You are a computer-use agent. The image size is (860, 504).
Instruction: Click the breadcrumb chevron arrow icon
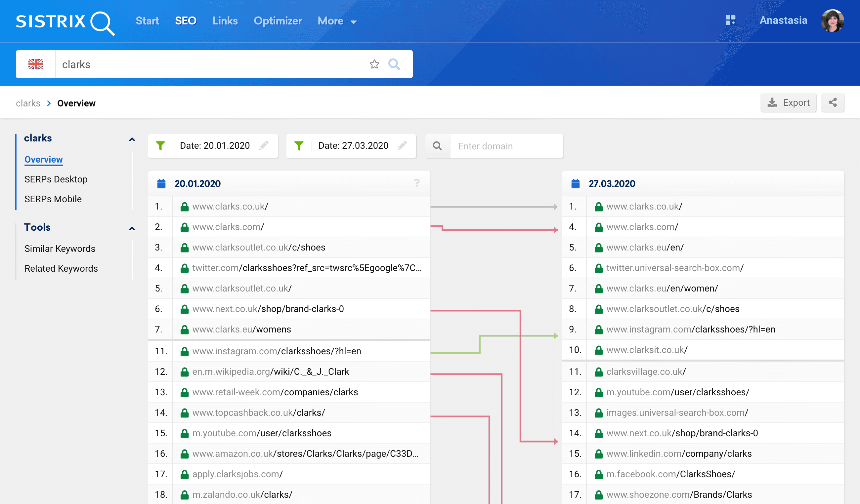tap(49, 103)
